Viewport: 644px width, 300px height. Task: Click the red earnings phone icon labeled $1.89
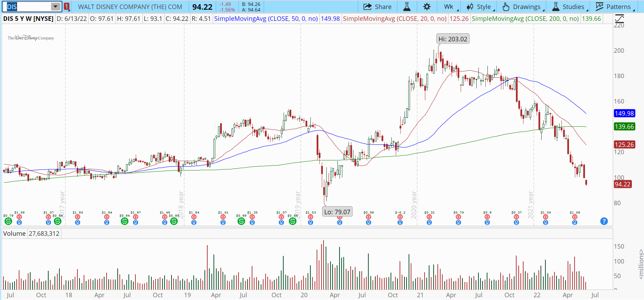click(78, 217)
